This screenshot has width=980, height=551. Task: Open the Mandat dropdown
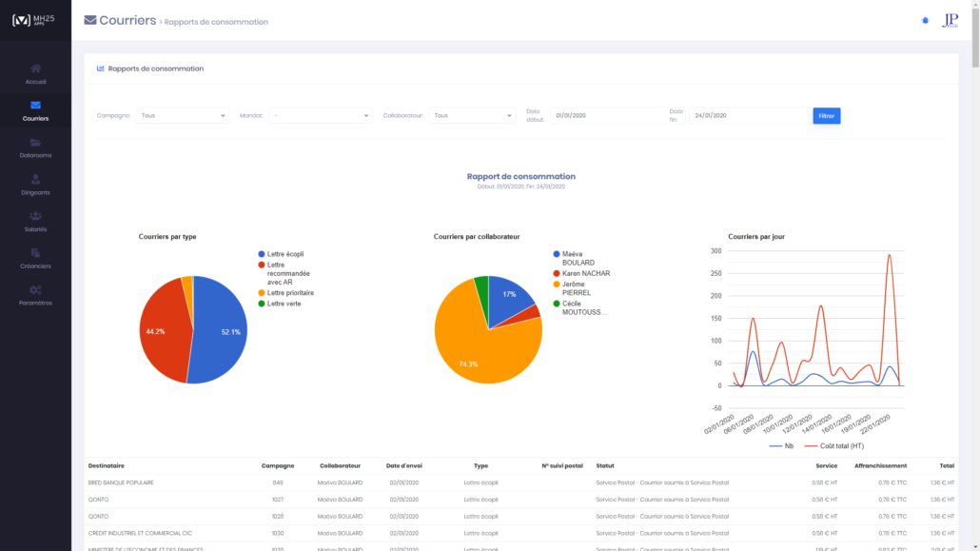tap(320, 115)
